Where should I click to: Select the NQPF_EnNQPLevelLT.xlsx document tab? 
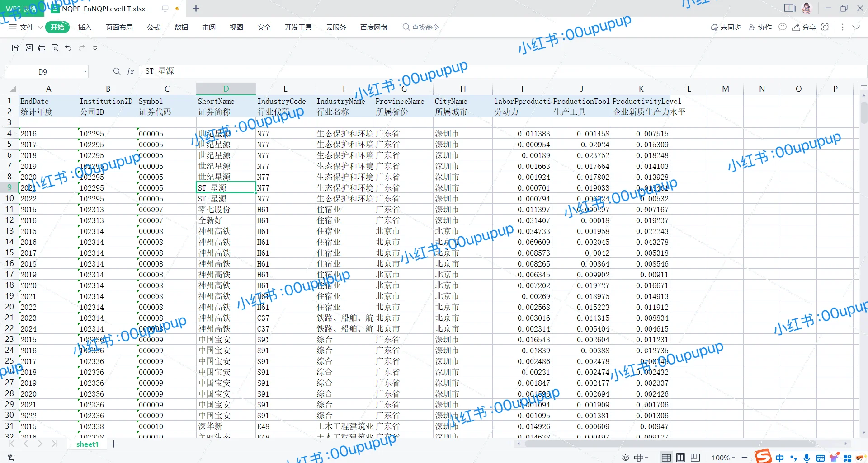104,9
